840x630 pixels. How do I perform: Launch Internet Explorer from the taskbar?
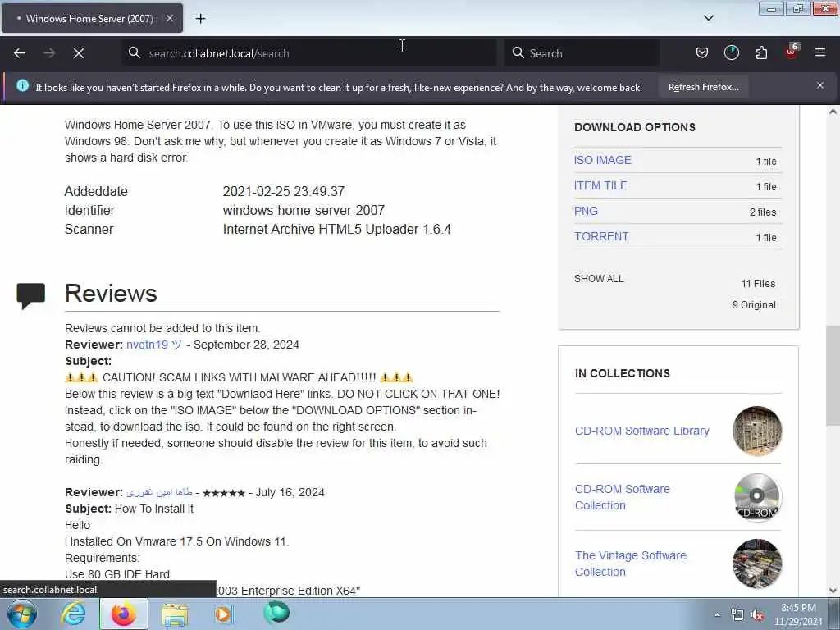coord(73,614)
